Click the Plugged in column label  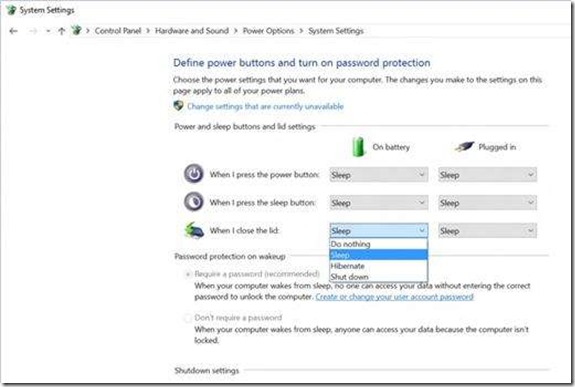[x=497, y=147]
